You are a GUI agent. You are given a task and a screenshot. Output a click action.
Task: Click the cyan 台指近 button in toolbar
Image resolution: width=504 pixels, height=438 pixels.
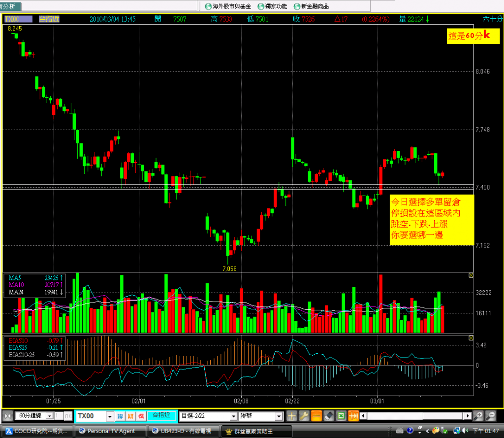161,415
